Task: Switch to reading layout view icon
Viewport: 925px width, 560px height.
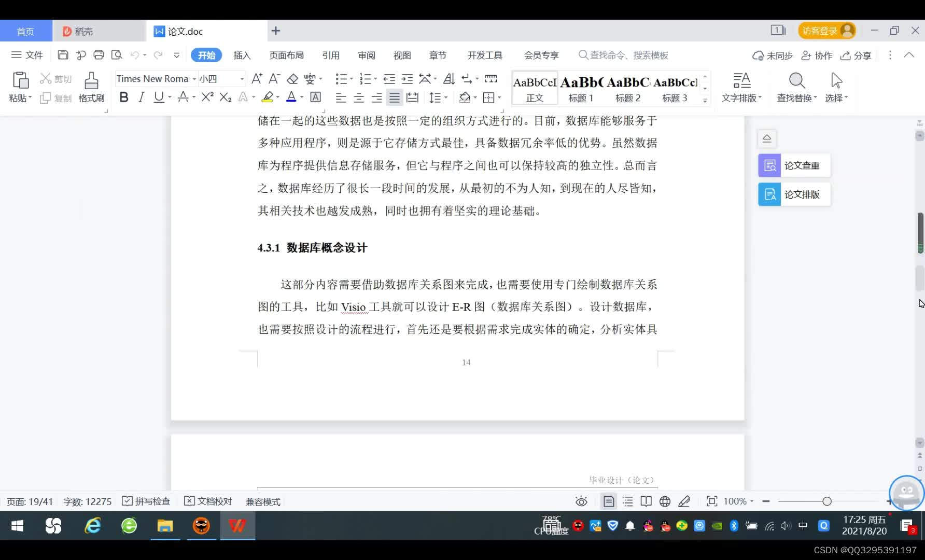Action: tap(646, 501)
